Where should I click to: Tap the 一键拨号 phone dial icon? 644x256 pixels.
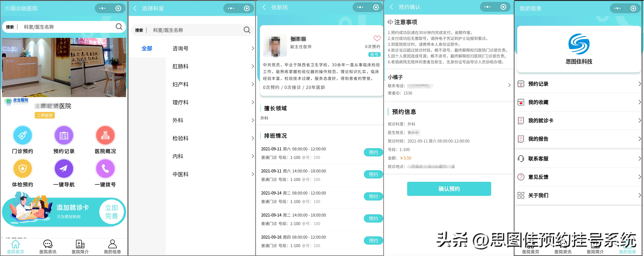point(105,169)
